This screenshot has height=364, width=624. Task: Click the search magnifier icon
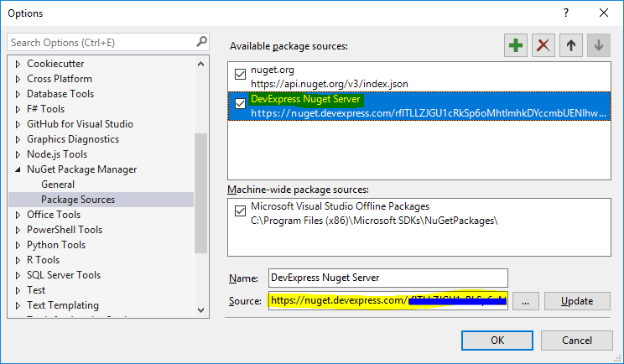(x=202, y=41)
